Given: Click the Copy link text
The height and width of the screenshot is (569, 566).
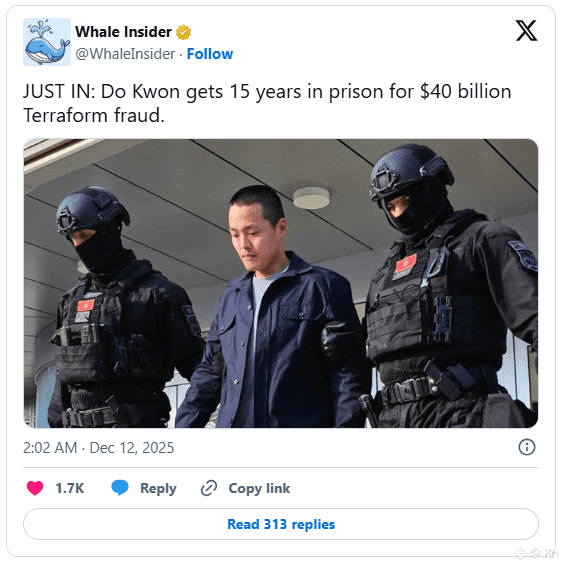Looking at the screenshot, I should pos(259,488).
